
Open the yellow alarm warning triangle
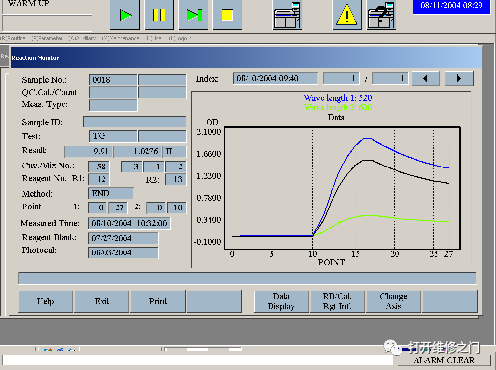347,15
